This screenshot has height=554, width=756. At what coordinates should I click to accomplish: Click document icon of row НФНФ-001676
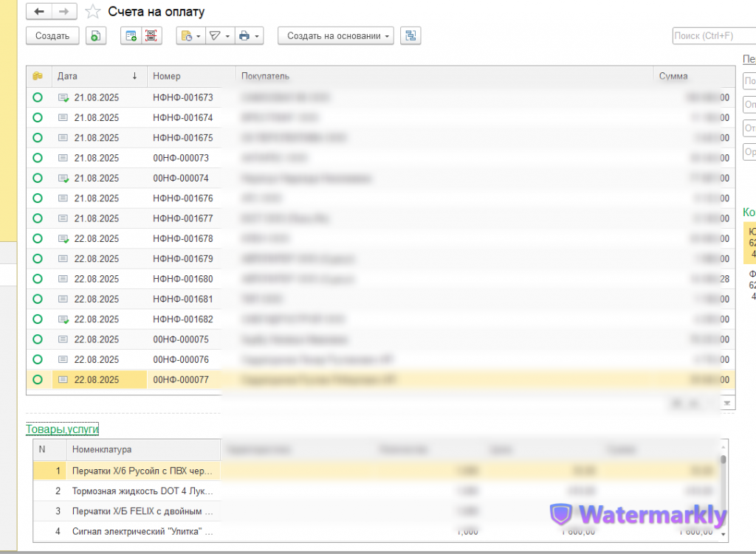coord(63,198)
